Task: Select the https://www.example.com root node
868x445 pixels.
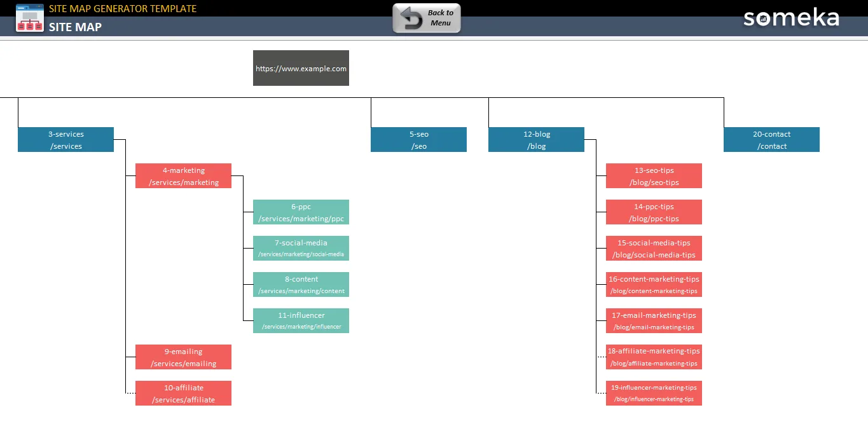Action: click(301, 68)
